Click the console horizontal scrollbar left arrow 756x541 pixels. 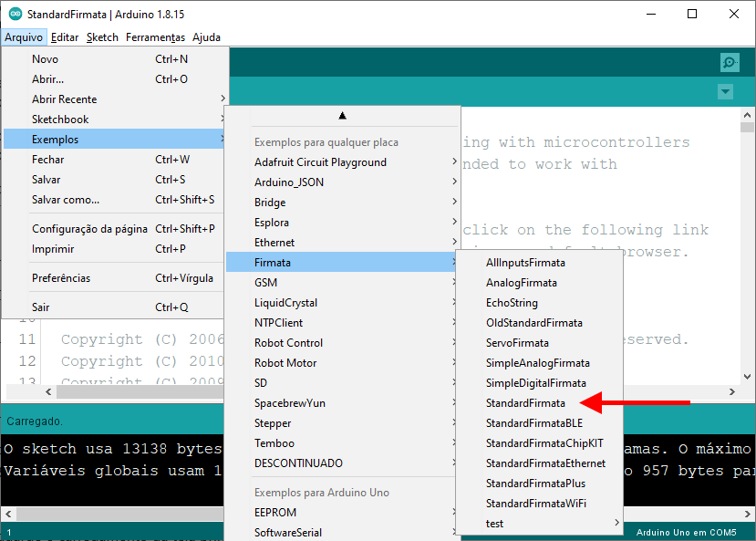(x=8, y=514)
